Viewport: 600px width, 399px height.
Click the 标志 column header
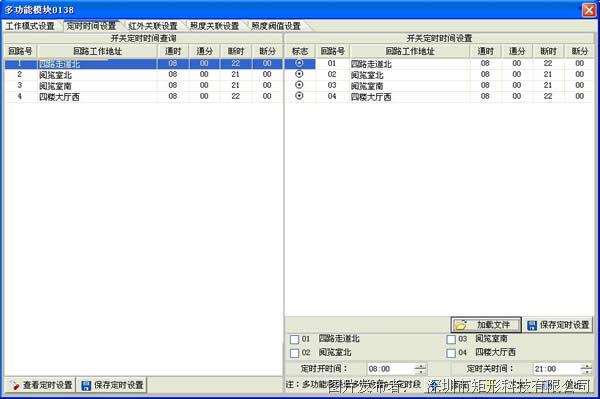pos(300,51)
